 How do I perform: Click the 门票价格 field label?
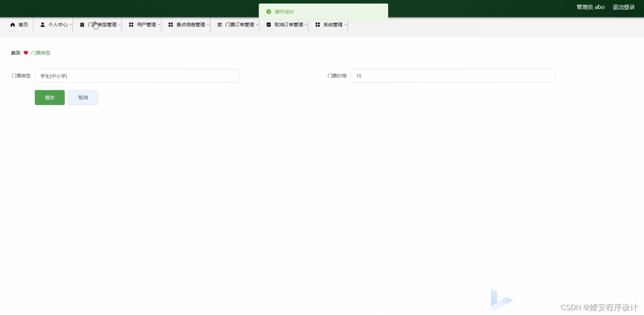pos(337,76)
